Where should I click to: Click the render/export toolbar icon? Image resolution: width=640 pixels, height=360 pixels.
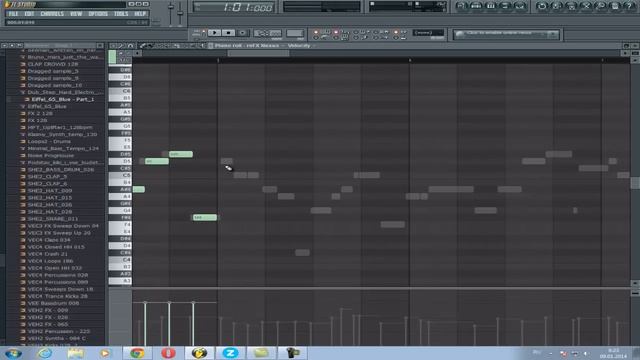pyautogui.click(x=571, y=6)
